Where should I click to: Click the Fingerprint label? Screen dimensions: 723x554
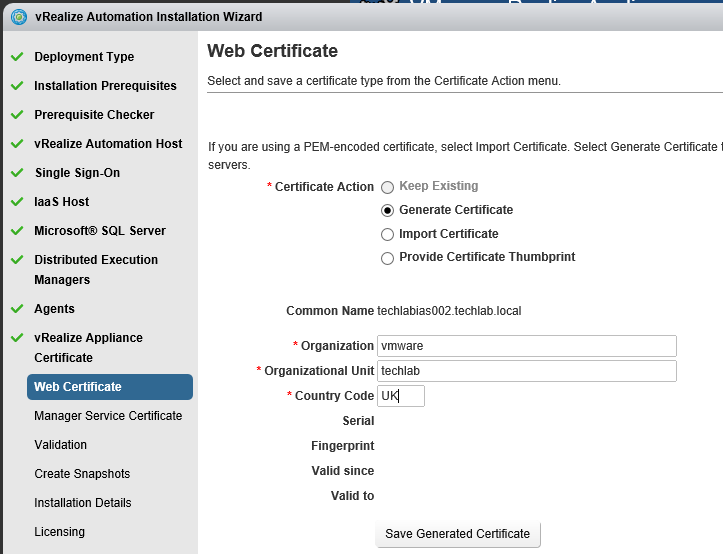point(343,446)
